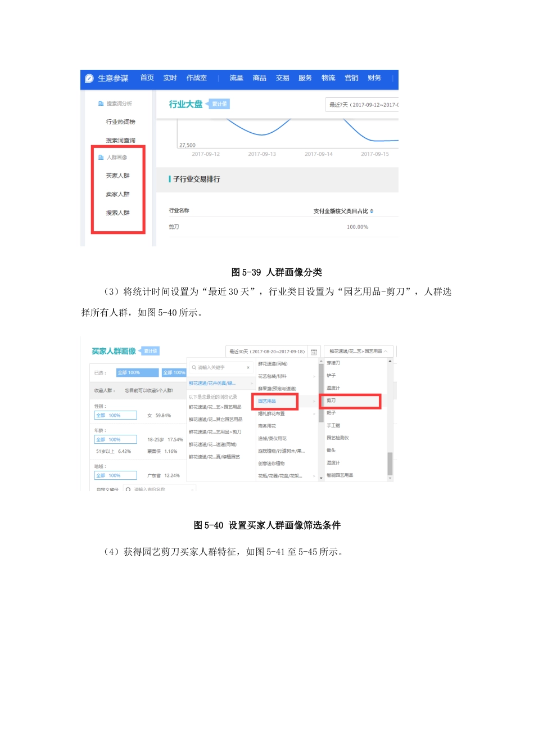Open the 营销 menu in top navigation
Viewport: 534px width, 756px height.
point(352,78)
